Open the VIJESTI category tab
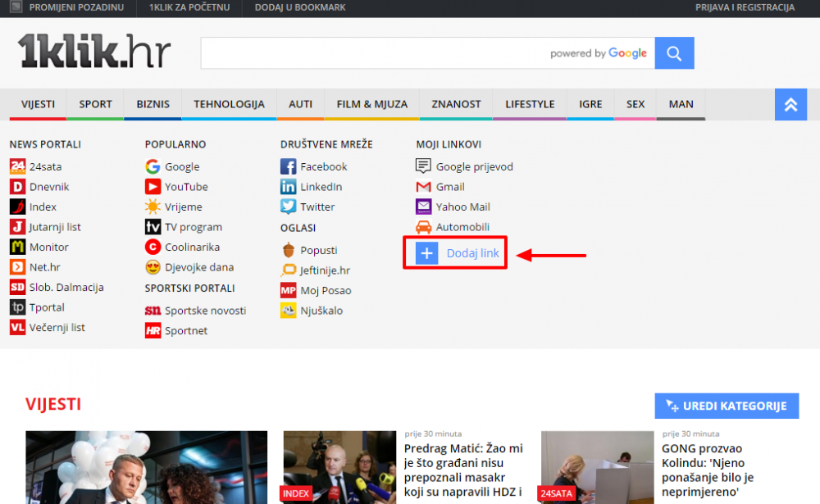 click(38, 105)
